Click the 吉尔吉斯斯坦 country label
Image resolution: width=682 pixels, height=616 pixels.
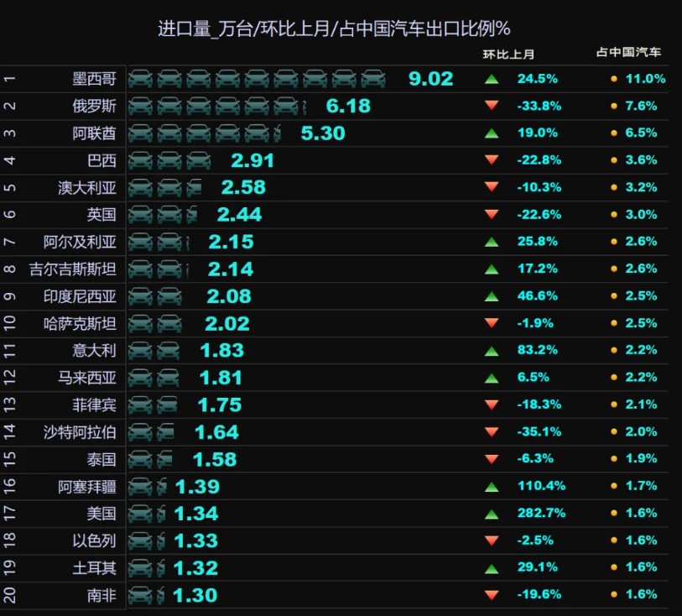73,269
